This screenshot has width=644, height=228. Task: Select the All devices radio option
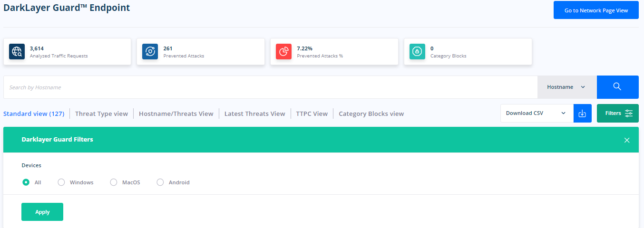tap(26, 182)
